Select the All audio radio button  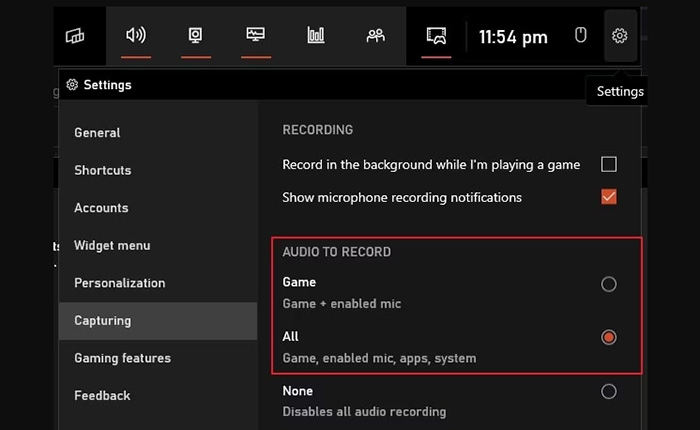pos(608,338)
